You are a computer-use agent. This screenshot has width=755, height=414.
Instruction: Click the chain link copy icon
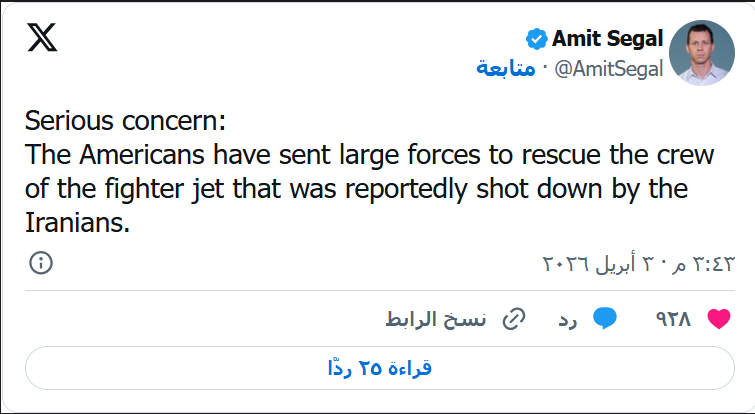pyautogui.click(x=514, y=319)
